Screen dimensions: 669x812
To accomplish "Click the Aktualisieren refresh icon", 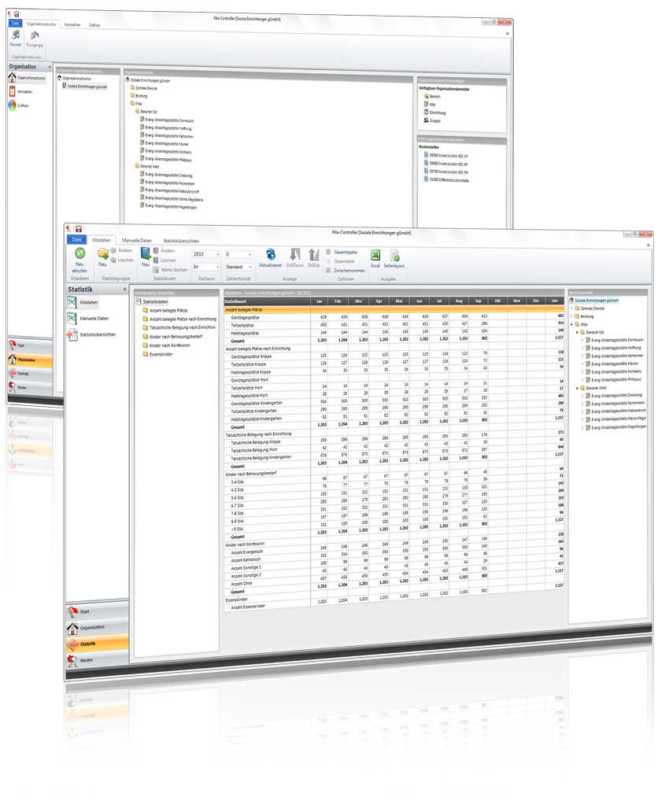I will 270,254.
